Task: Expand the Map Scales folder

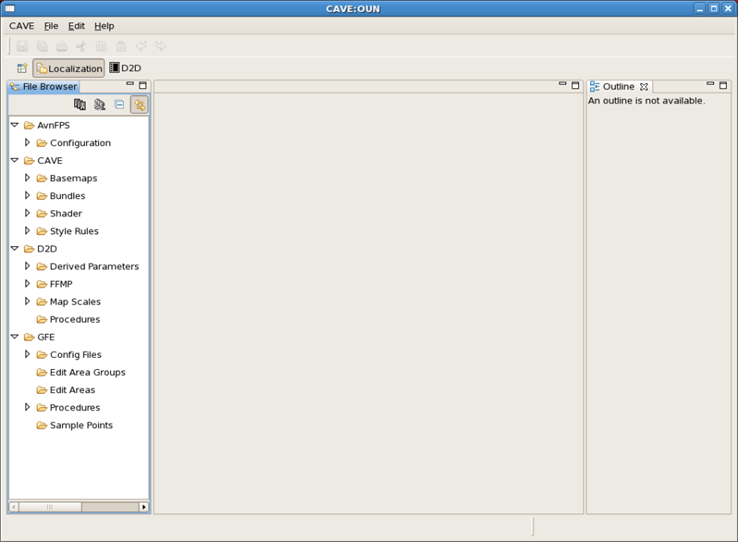Action: (x=27, y=302)
